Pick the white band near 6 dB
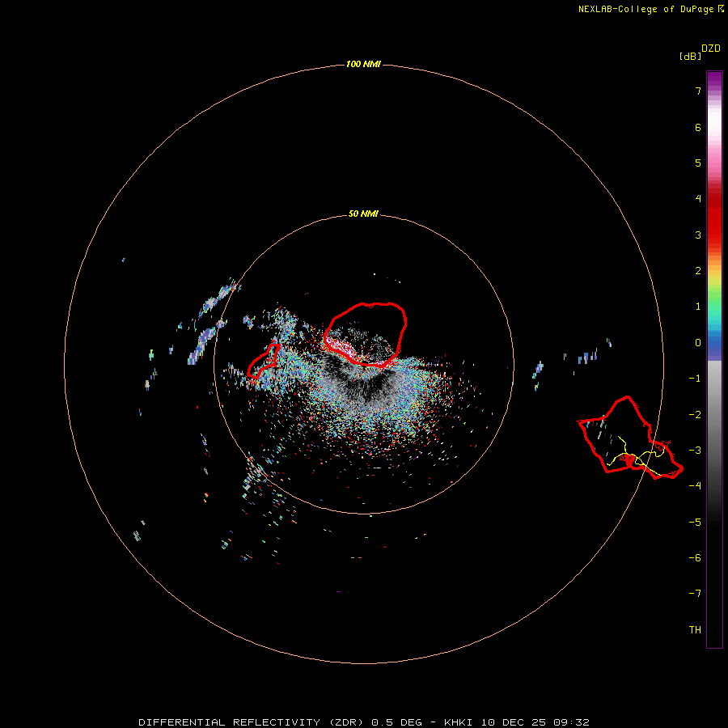This screenshot has height=728, width=728. pyautogui.click(x=714, y=121)
